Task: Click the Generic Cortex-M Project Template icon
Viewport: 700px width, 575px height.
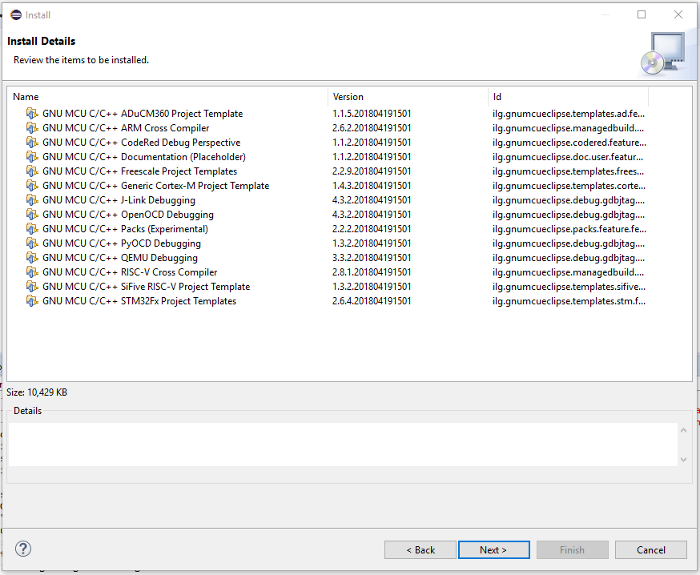Action: (32, 186)
